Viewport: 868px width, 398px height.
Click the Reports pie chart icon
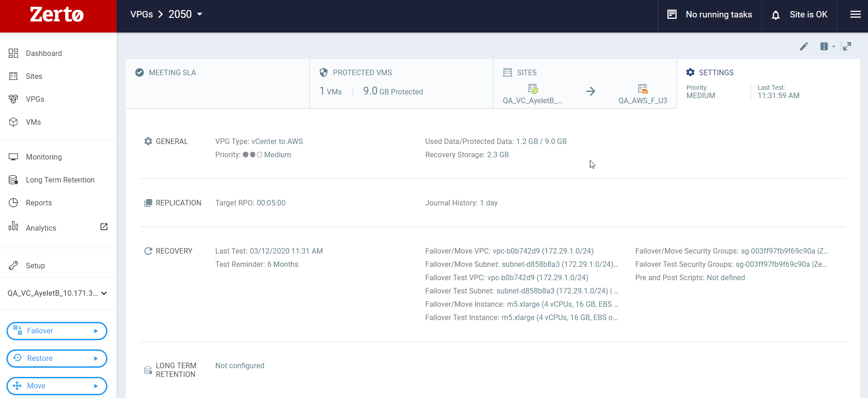coord(13,203)
